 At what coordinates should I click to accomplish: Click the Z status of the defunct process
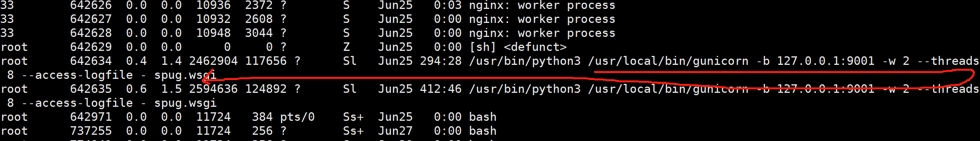pos(346,47)
